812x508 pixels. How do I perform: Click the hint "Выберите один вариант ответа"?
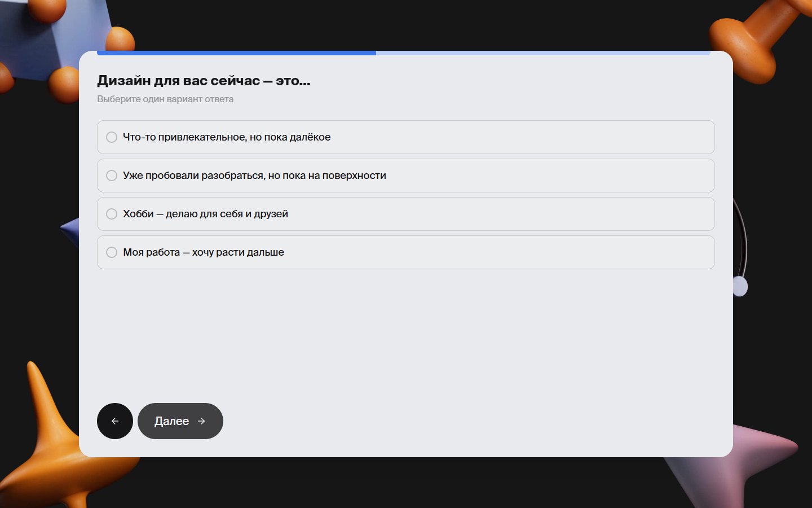165,99
